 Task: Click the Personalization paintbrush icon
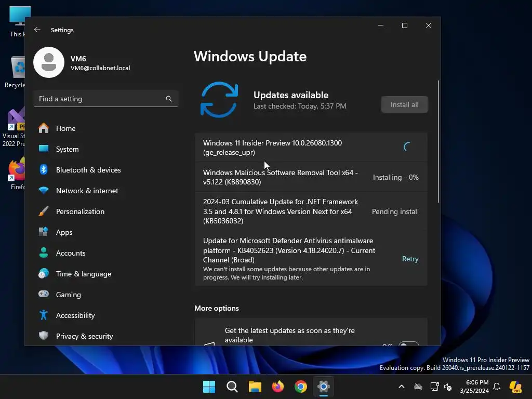[44, 211]
